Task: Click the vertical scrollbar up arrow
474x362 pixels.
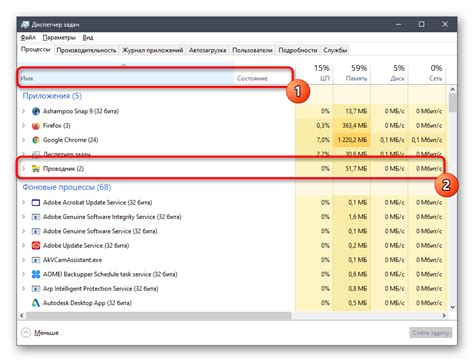Action: tap(452, 89)
